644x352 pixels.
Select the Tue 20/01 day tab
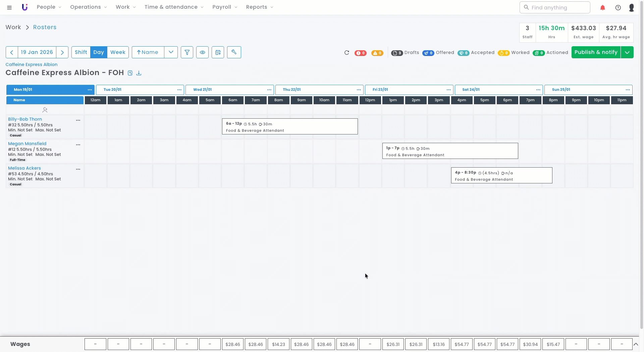[x=113, y=90]
